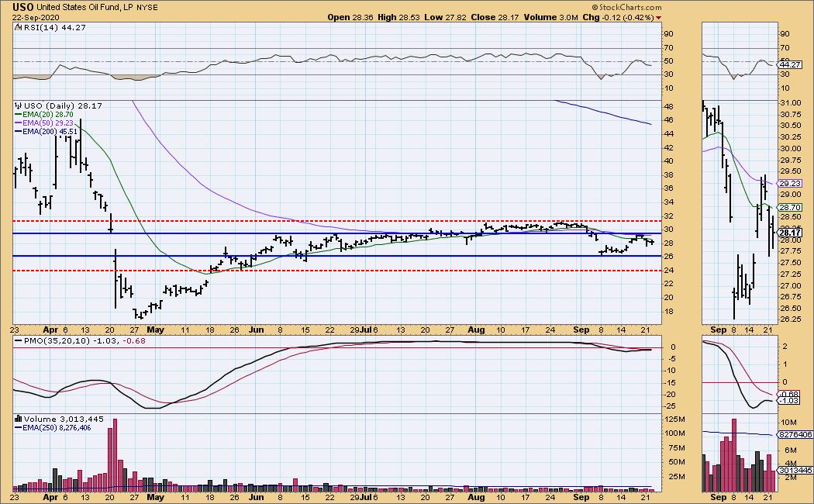Click the dark blue EMA(200) legend line marker
The height and width of the screenshot is (504, 814).
tap(18, 131)
